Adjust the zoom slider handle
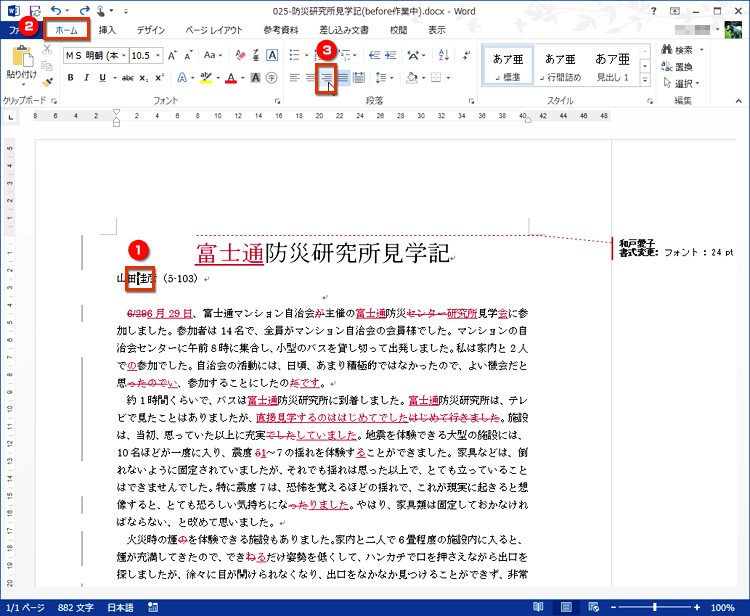 (x=654, y=607)
